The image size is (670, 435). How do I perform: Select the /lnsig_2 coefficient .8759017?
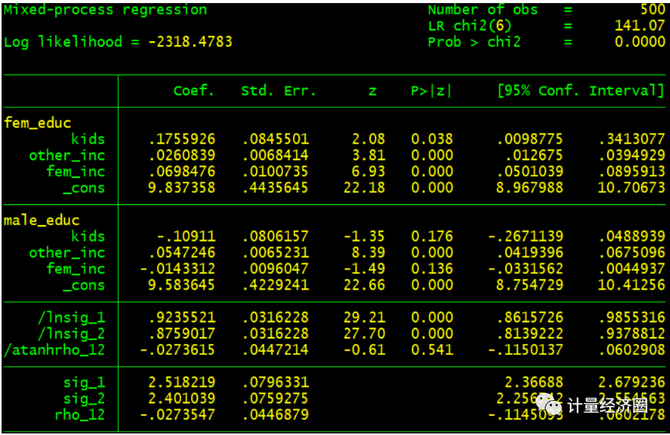pyautogui.click(x=182, y=334)
